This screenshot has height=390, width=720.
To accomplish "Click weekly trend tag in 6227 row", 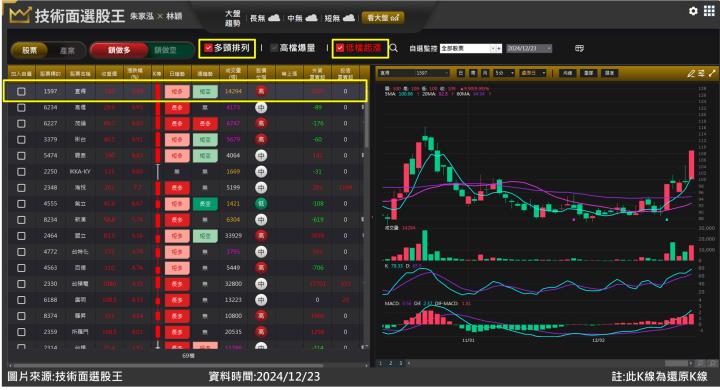I will (205, 124).
